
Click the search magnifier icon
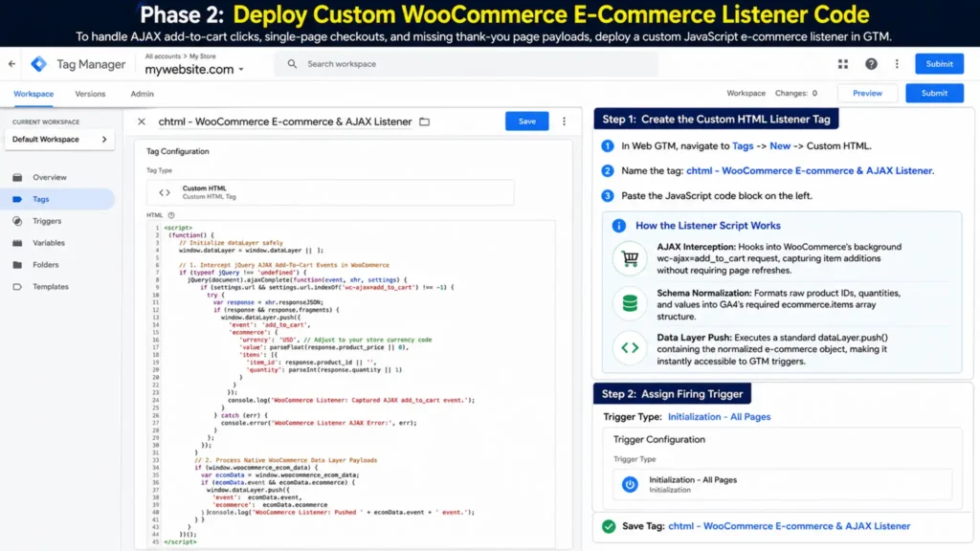point(292,64)
